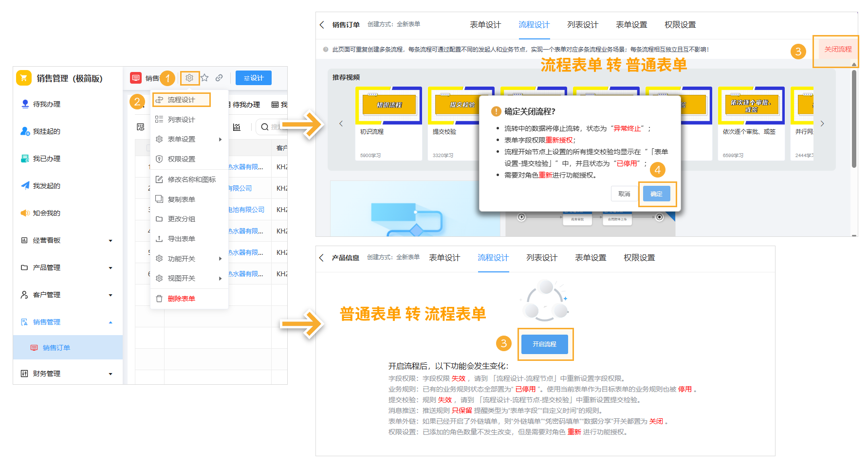Open the 经营看板 dashboard icon
The image size is (868, 464).
tap(25, 240)
